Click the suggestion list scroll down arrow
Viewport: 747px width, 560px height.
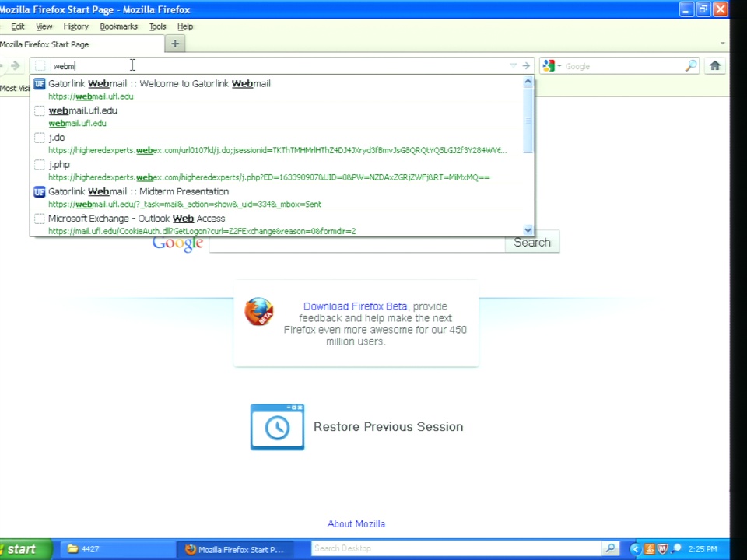[x=528, y=230]
